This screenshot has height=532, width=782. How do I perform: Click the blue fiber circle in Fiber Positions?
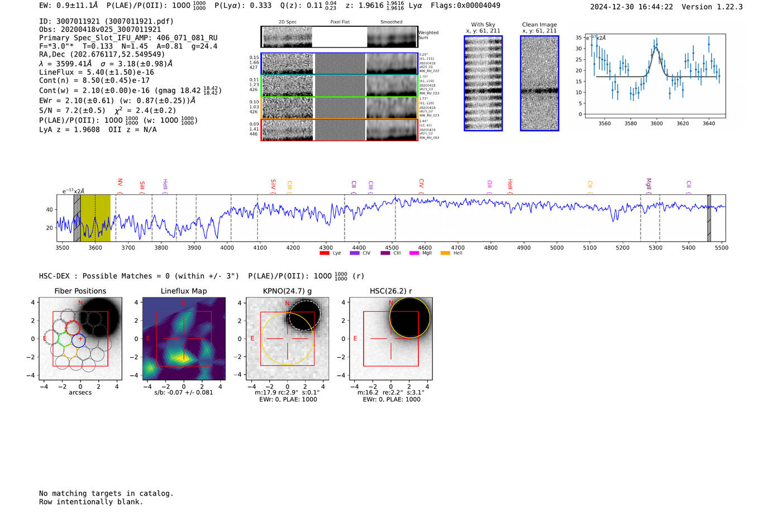[x=79, y=339]
